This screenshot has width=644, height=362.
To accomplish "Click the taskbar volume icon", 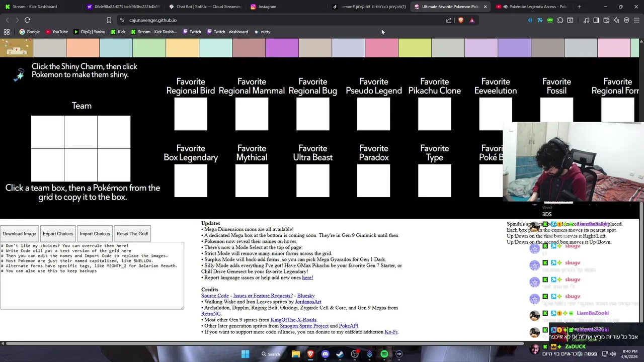I will click(x=613, y=354).
